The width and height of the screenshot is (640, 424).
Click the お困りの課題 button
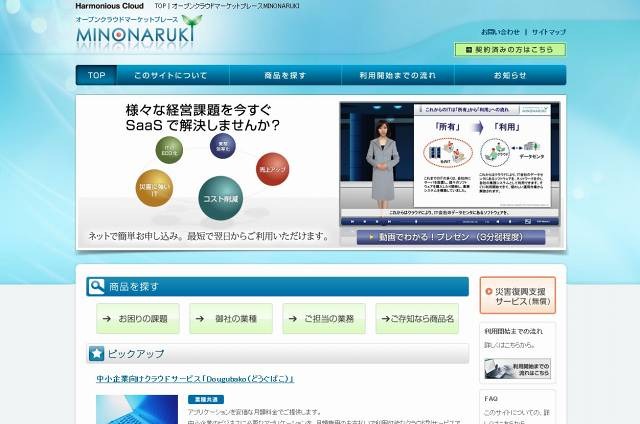click(x=138, y=318)
